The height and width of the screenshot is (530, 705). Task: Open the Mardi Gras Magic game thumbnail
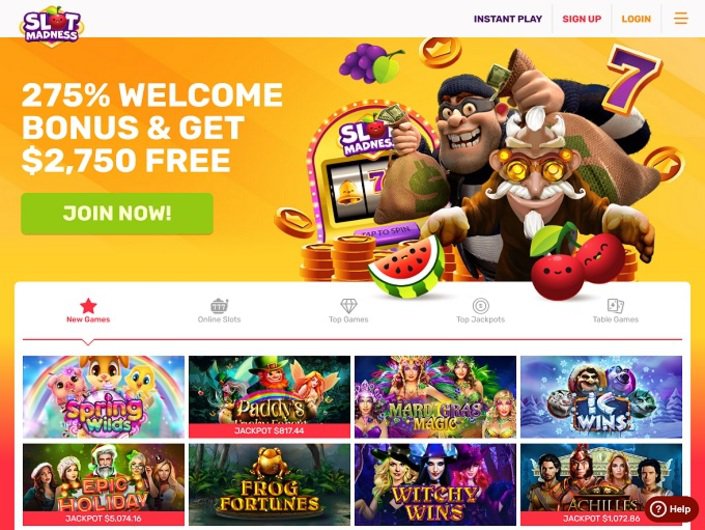point(435,397)
